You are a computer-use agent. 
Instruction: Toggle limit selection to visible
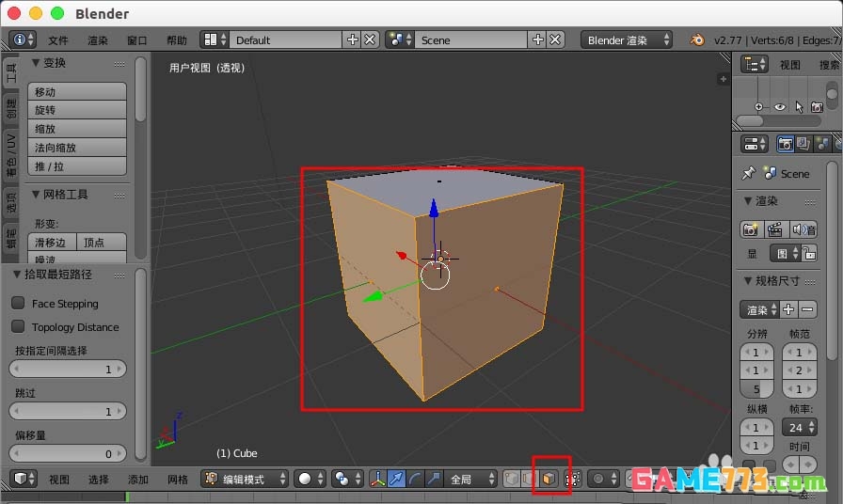(573, 479)
